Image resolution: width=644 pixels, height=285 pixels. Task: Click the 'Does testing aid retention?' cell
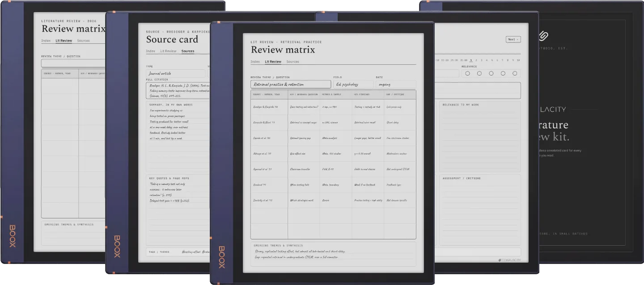click(304, 107)
